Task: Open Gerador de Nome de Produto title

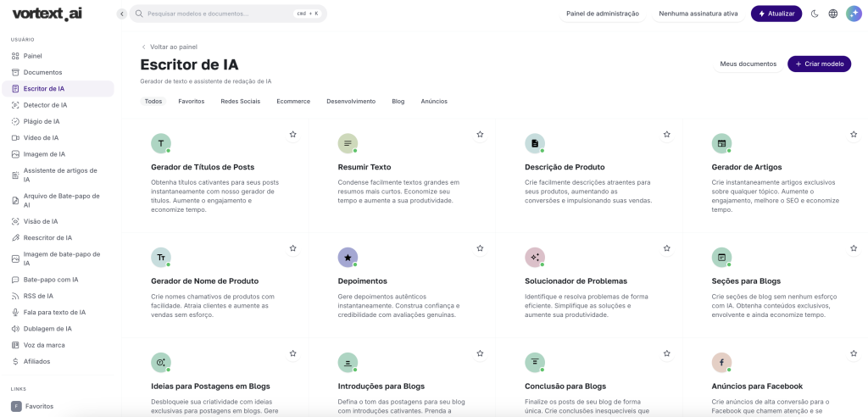Action: point(205,281)
